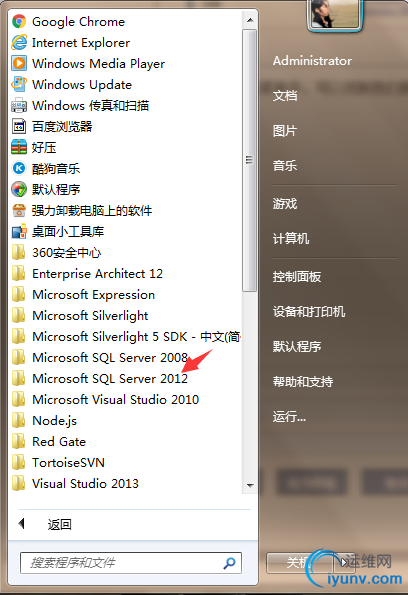
Task: Click Windows Update label text
Action: 82,85
